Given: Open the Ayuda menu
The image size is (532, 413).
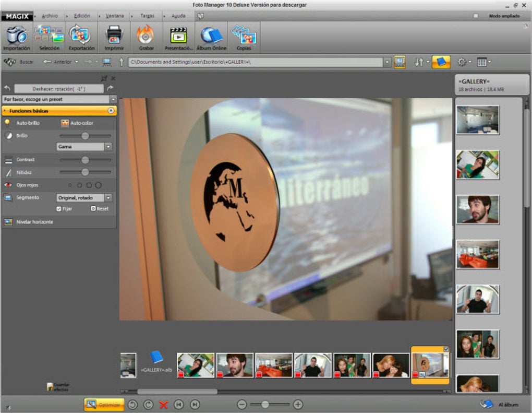Looking at the screenshot, I should [178, 16].
